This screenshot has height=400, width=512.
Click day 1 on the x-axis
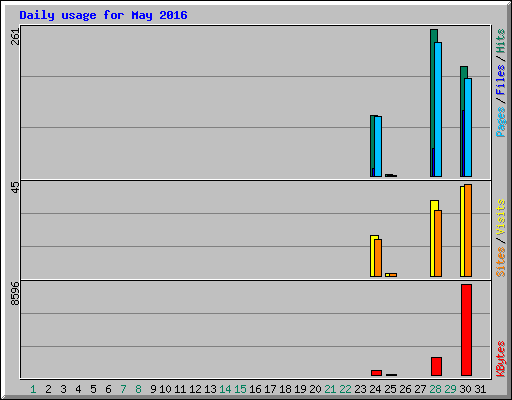click(33, 389)
